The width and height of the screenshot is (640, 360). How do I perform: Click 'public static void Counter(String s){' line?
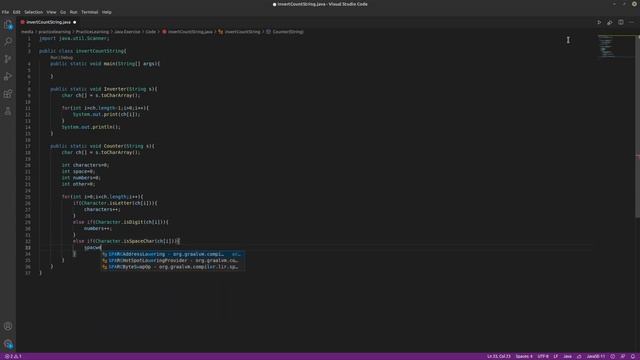pyautogui.click(x=102, y=146)
